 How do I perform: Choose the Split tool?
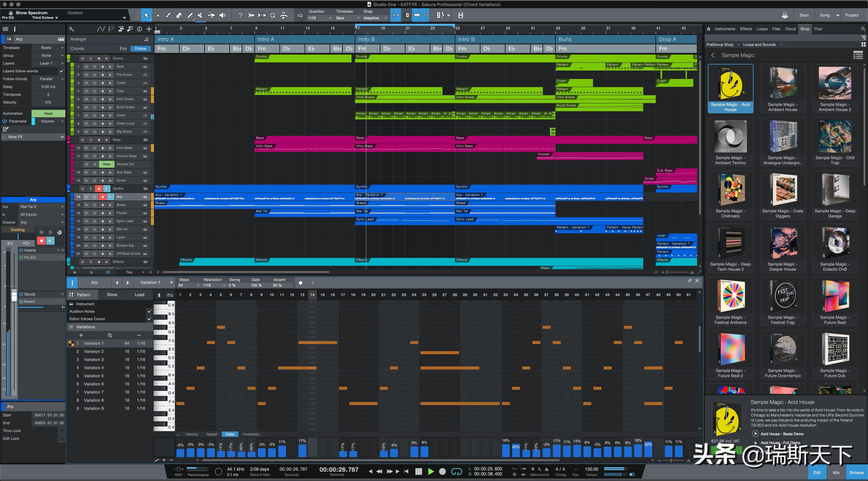tap(168, 15)
